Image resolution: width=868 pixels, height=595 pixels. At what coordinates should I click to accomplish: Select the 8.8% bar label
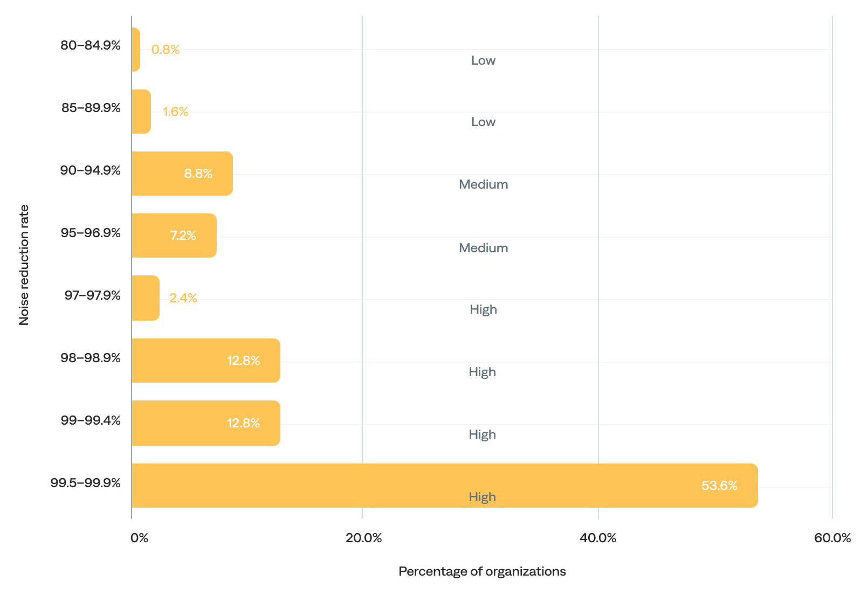198,174
